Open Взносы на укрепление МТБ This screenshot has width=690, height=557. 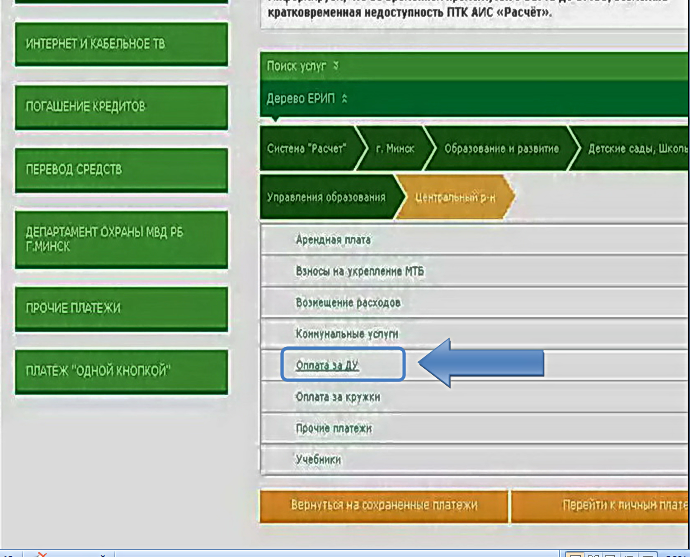[360, 272]
